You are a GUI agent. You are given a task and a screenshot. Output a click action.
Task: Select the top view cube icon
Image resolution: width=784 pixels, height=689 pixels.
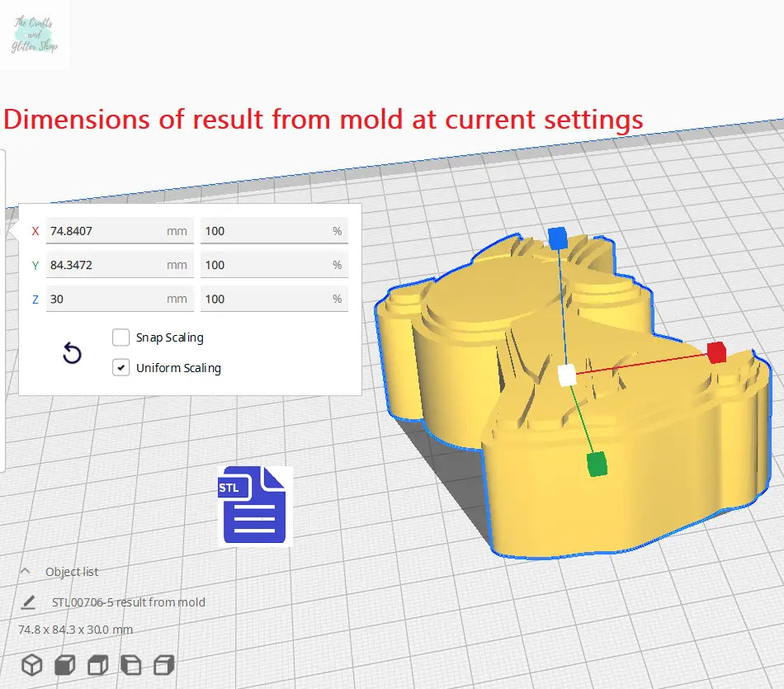click(97, 664)
